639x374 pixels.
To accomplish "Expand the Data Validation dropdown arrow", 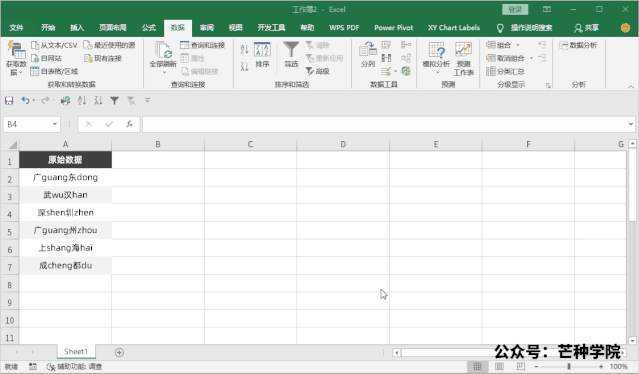I will [396, 71].
